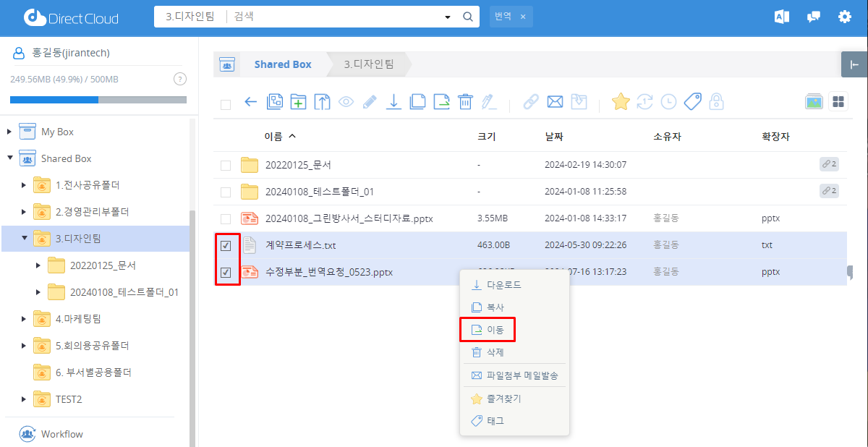Choose 이동 from the context menu
The image size is (868, 447).
point(495,330)
